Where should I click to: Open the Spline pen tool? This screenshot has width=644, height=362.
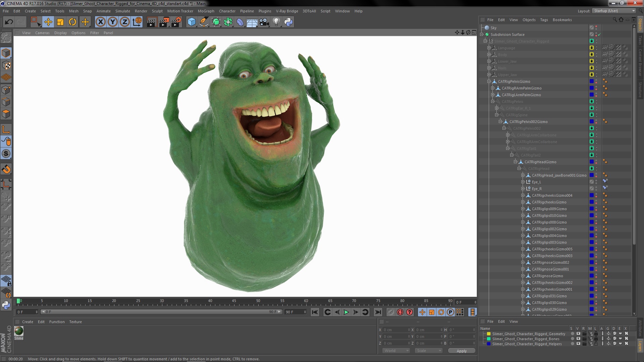pyautogui.click(x=204, y=22)
